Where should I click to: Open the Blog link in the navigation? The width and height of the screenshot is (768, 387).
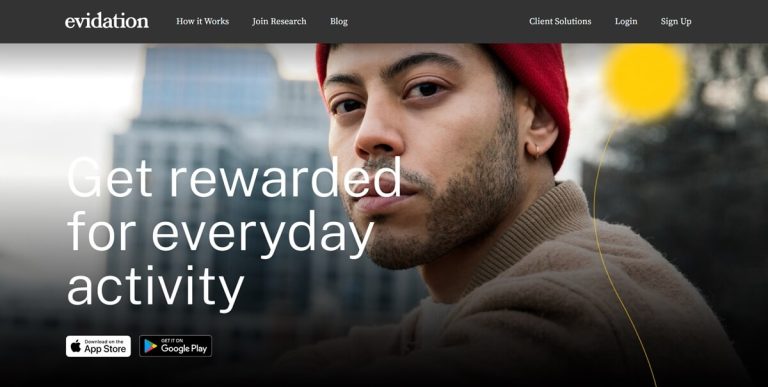pyautogui.click(x=338, y=21)
